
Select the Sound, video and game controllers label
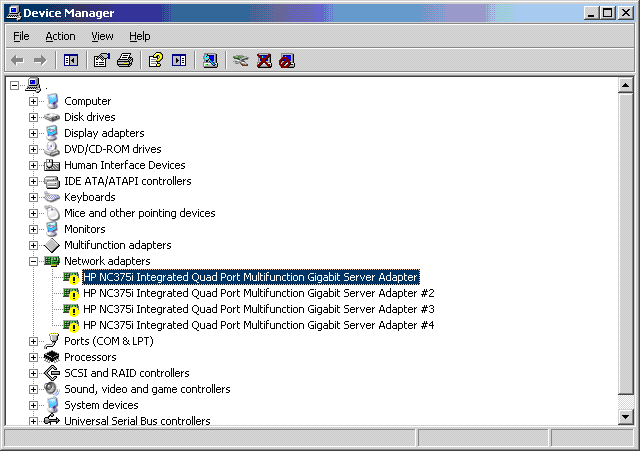click(x=147, y=389)
